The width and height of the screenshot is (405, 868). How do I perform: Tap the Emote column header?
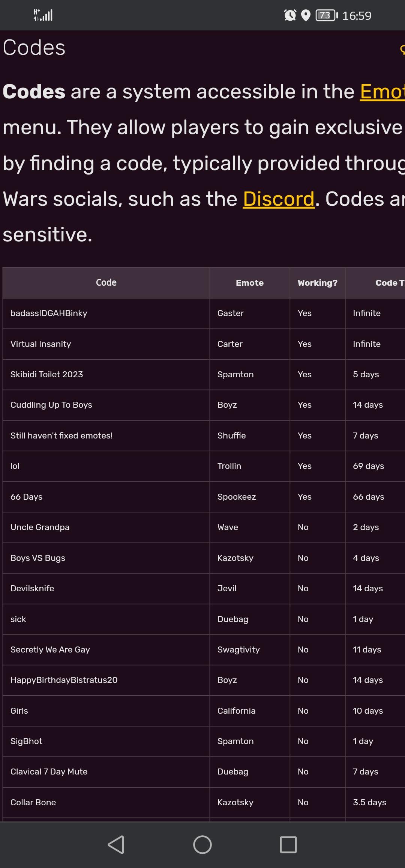point(249,283)
